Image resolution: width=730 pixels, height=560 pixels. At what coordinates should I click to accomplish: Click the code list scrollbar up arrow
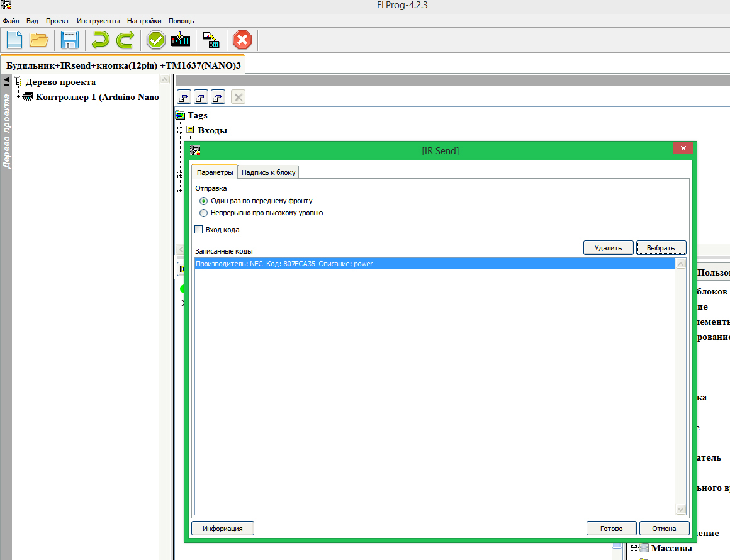click(680, 265)
